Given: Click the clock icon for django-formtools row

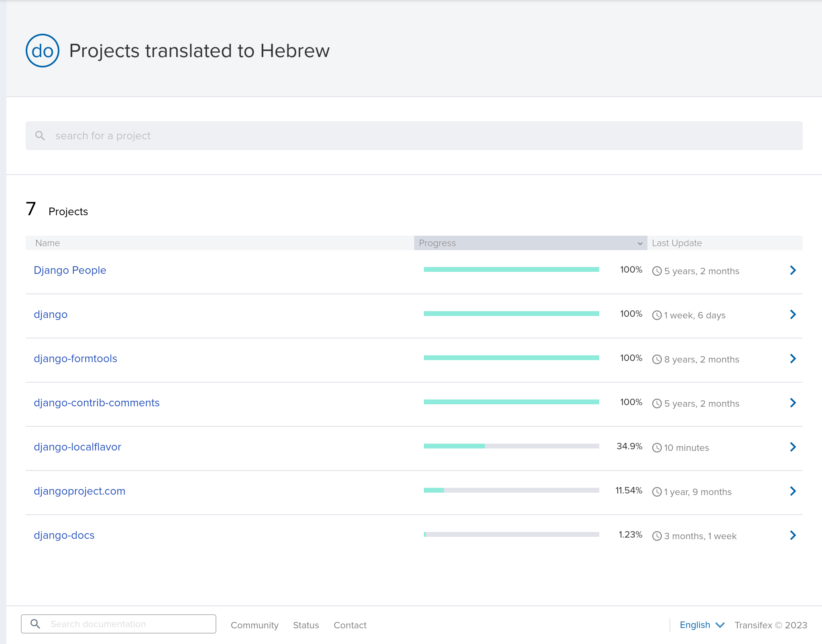Looking at the screenshot, I should pyautogui.click(x=657, y=359).
